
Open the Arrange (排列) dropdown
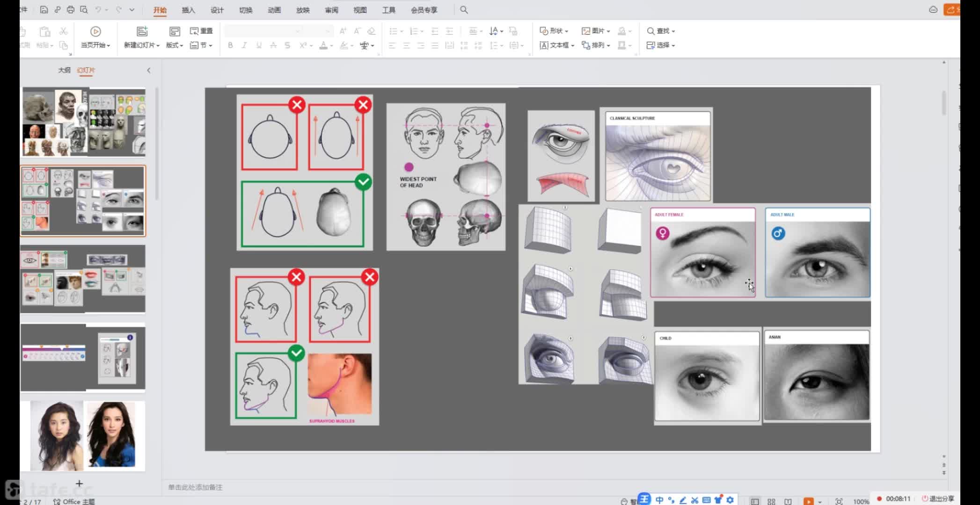click(x=596, y=45)
